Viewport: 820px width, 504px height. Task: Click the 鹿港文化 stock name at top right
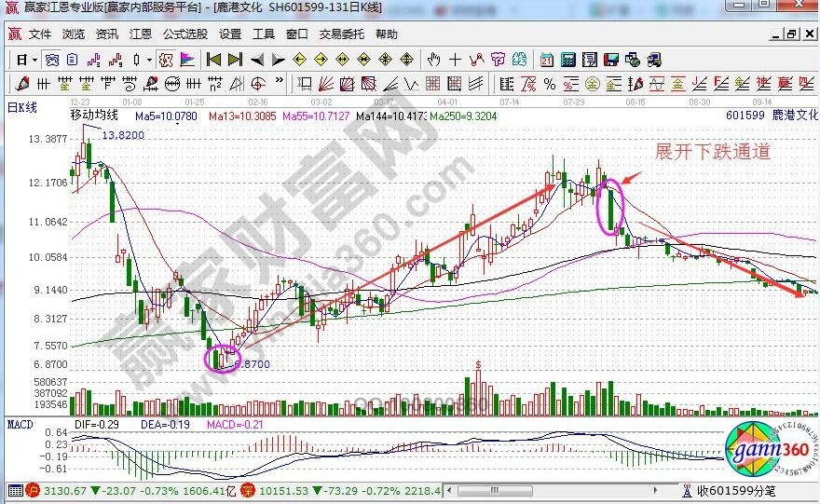pos(792,116)
